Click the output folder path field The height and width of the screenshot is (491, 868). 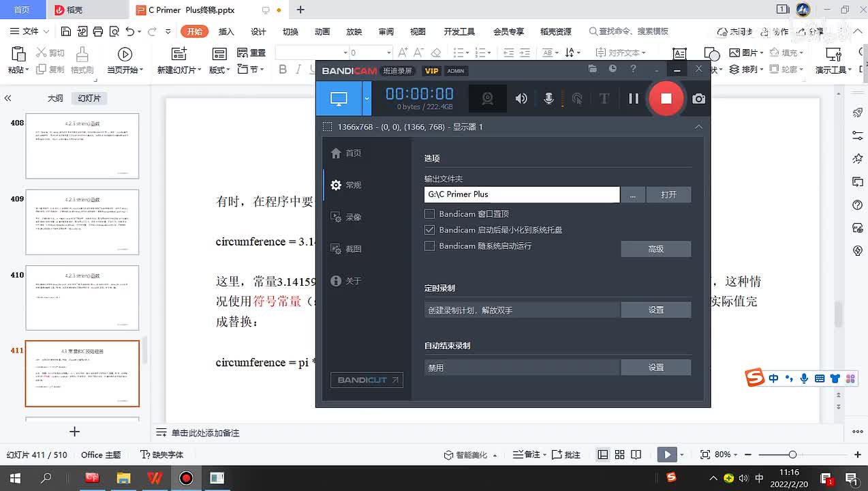(522, 194)
